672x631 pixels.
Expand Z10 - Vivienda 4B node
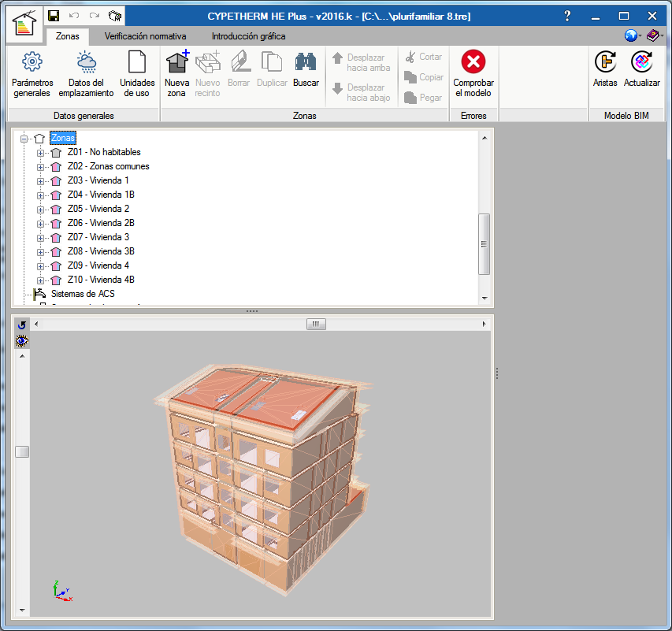40,280
